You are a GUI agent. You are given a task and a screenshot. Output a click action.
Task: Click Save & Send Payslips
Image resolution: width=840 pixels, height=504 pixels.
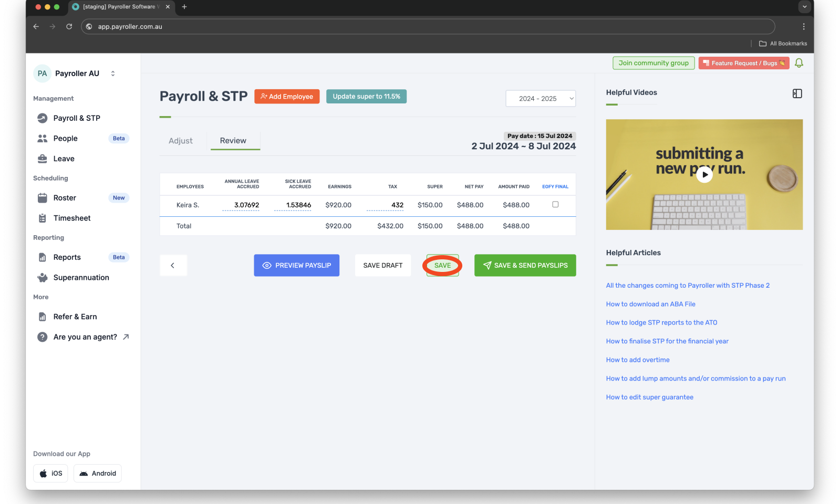tap(525, 266)
